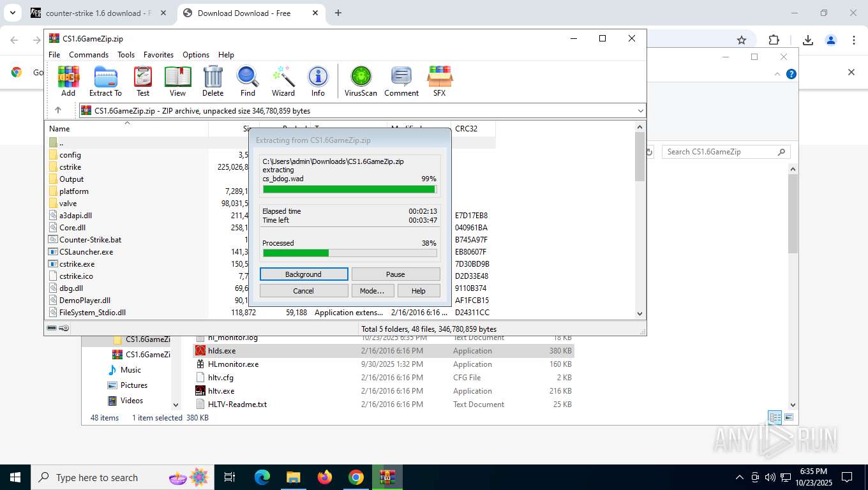Click the Test archive icon
The image size is (868, 490).
pos(143,81)
